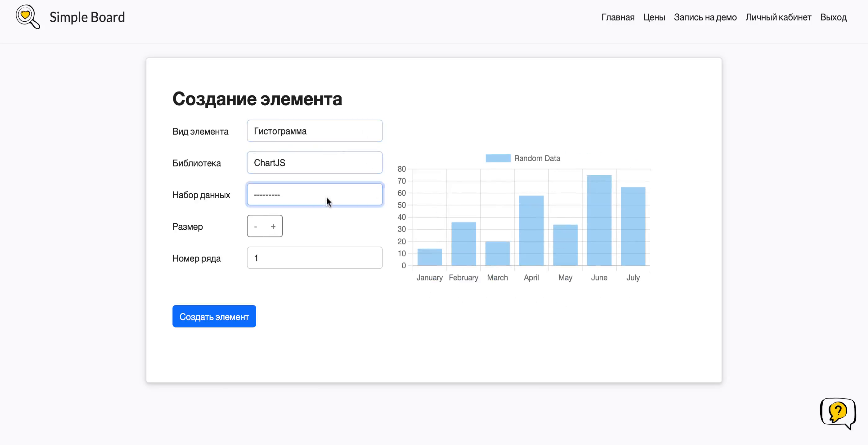Click the January bar in the chart
868x445 pixels.
(430, 257)
